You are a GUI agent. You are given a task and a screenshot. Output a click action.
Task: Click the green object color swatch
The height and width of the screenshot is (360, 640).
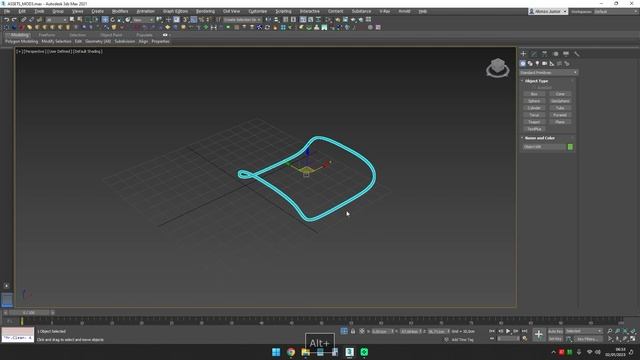tap(570, 147)
